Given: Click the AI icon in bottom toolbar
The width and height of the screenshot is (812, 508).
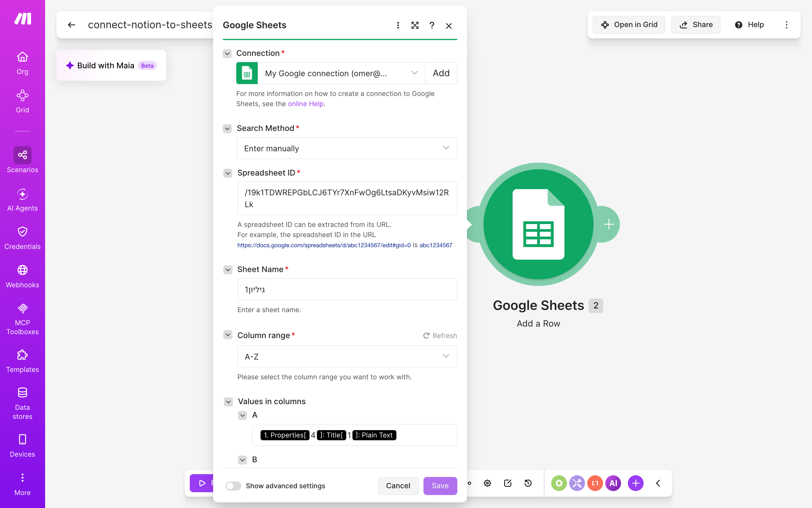Looking at the screenshot, I should pos(613,483).
